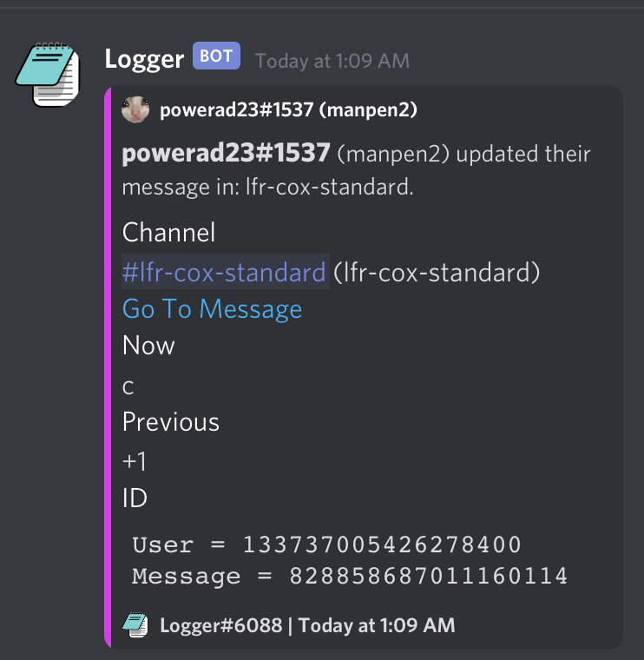Click the 'Channel' field heading
644x660 pixels.
[168, 233]
